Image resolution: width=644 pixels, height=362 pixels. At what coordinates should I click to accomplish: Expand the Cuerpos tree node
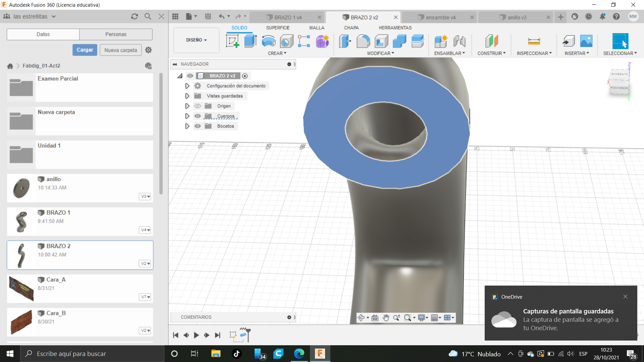187,116
